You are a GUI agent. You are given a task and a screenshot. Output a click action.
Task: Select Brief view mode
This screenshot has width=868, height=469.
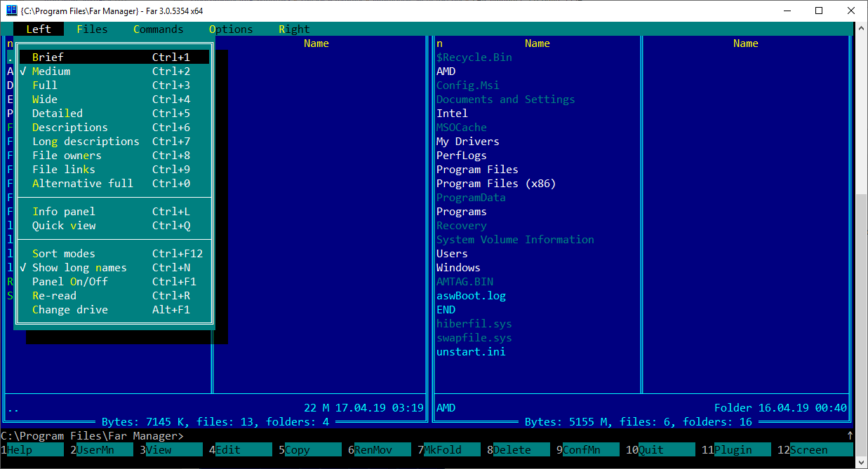[114, 57]
